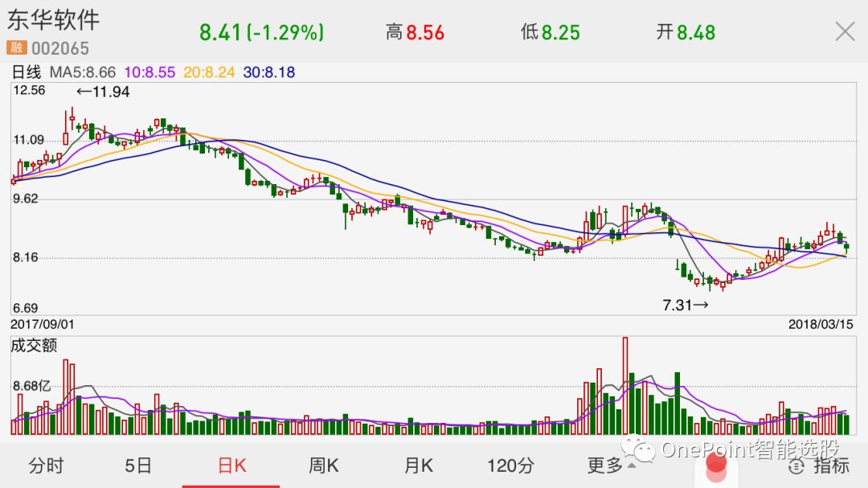
Task: Expand the 更多 period menu
Action: 611,465
